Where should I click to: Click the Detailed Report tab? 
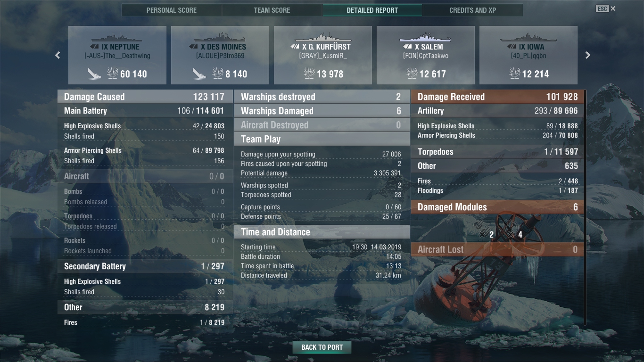(x=372, y=10)
